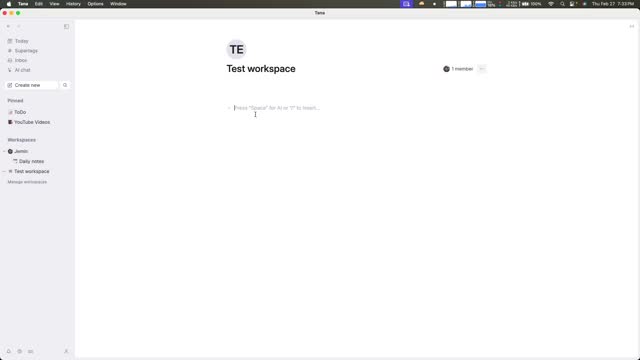Go back with the sidebar back arrow
The image size is (640, 360).
pos(8,27)
